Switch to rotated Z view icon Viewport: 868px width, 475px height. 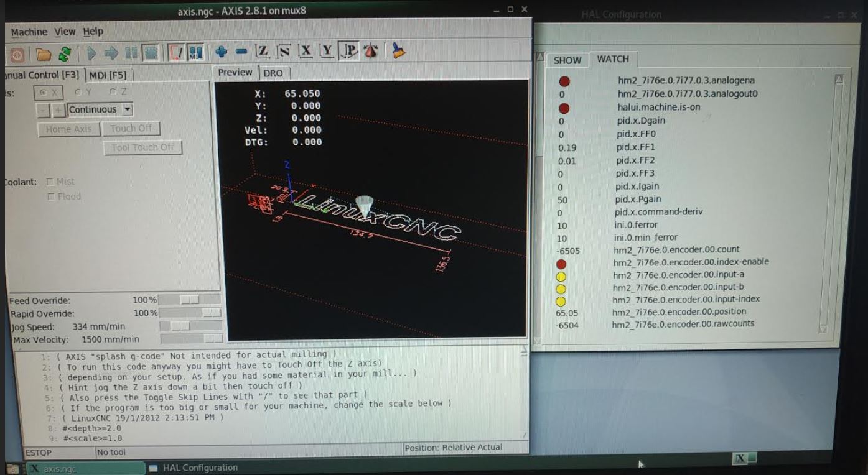284,52
